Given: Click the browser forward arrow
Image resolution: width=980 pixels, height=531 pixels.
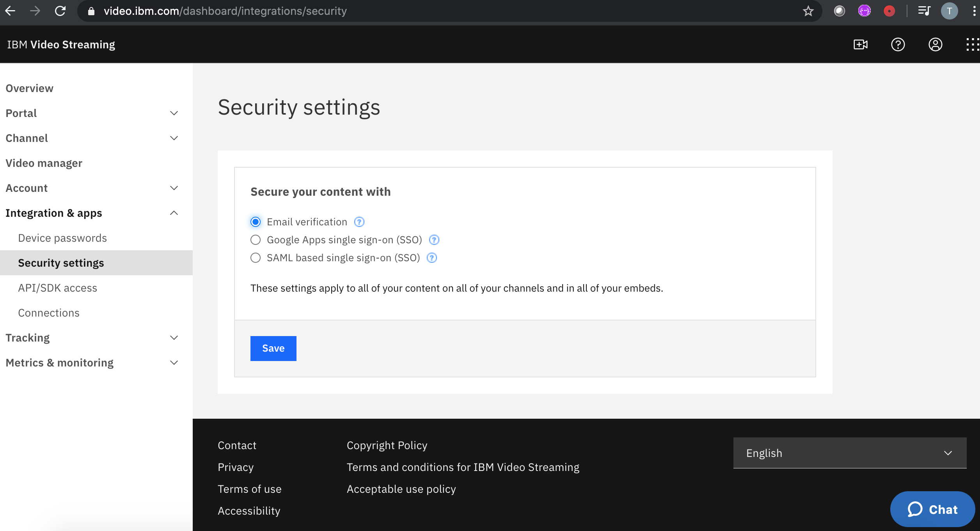Looking at the screenshot, I should coord(35,11).
